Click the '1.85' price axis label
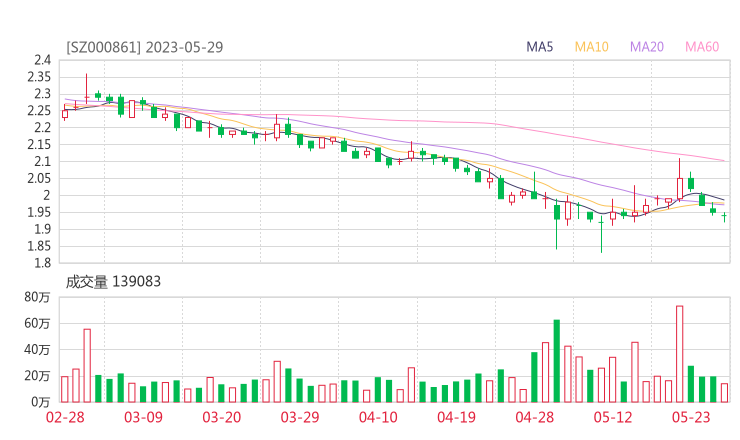Image resolution: width=740 pixels, height=440 pixels. click(39, 246)
